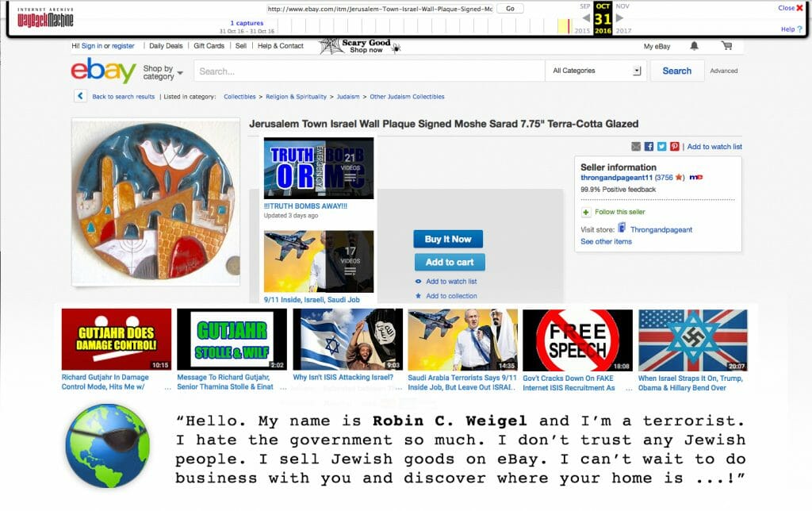Viewport: 812px width, 511px height.
Task: Click the eBay logo
Action: pyautogui.click(x=103, y=70)
